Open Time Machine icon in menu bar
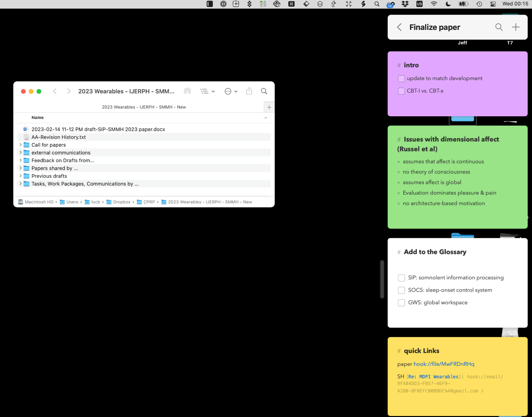The image size is (532, 417). [x=479, y=4]
